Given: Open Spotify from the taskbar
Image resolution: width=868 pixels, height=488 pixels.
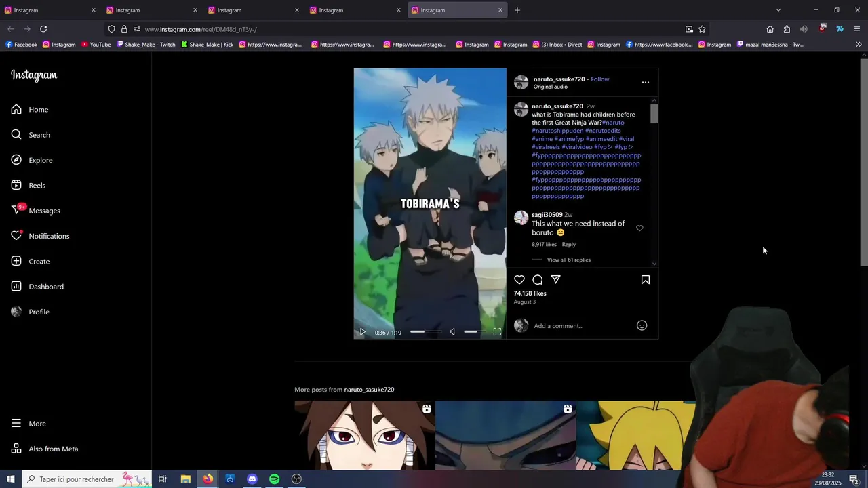Looking at the screenshot, I should point(274,479).
